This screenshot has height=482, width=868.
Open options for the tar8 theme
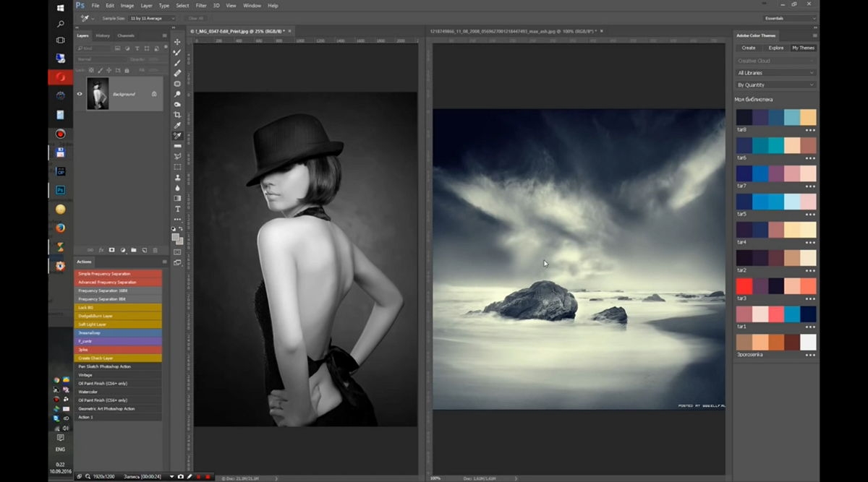pos(810,130)
